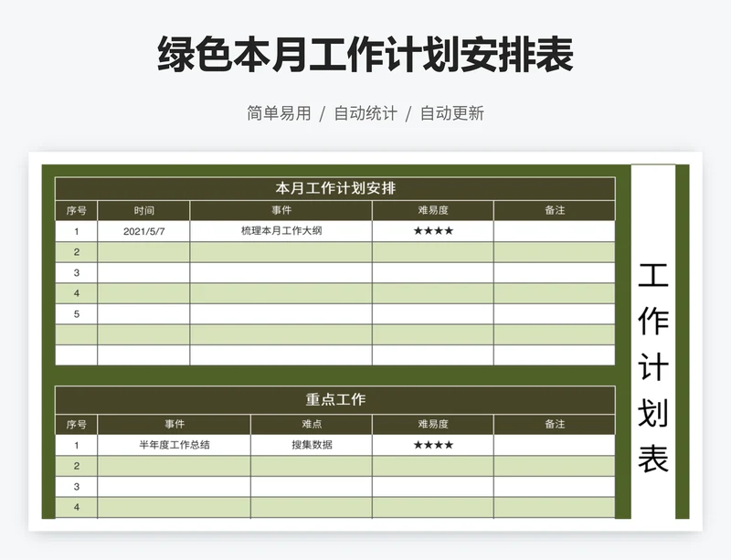Select row number 5 in the monthly plan table
Image resolution: width=731 pixels, height=560 pixels.
pos(77,314)
